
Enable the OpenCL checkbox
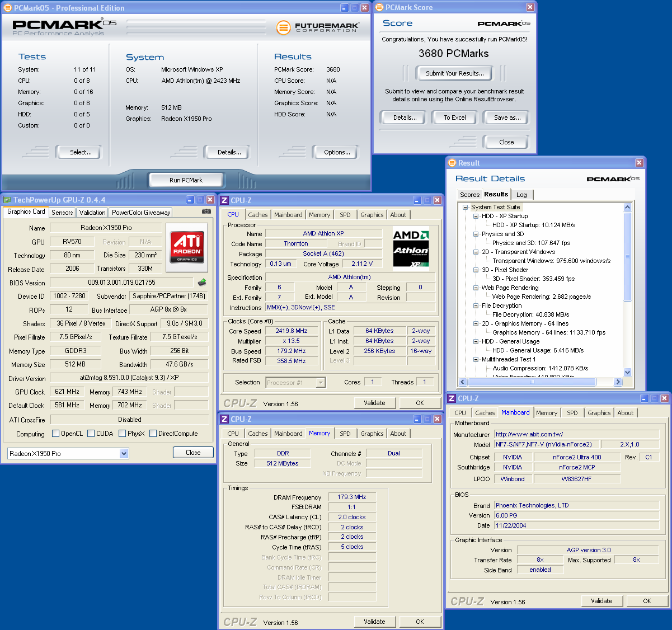coord(55,433)
